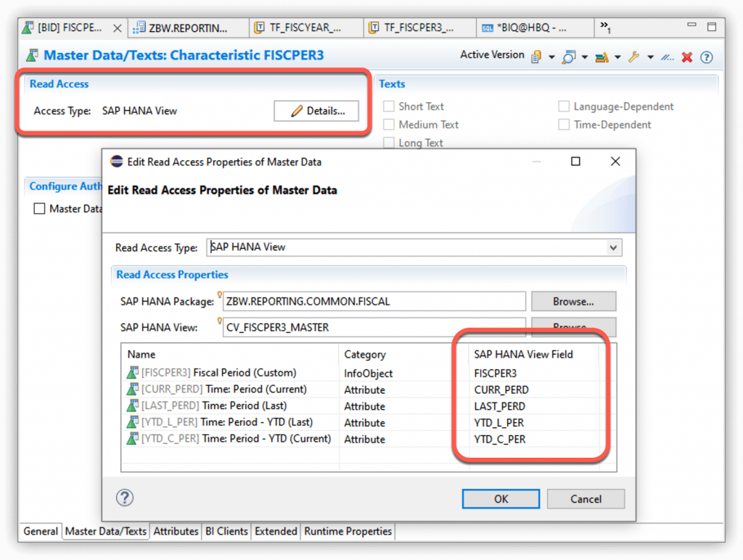The image size is (743, 560).
Task: Click the stacked books toolbar icon
Action: [602, 57]
